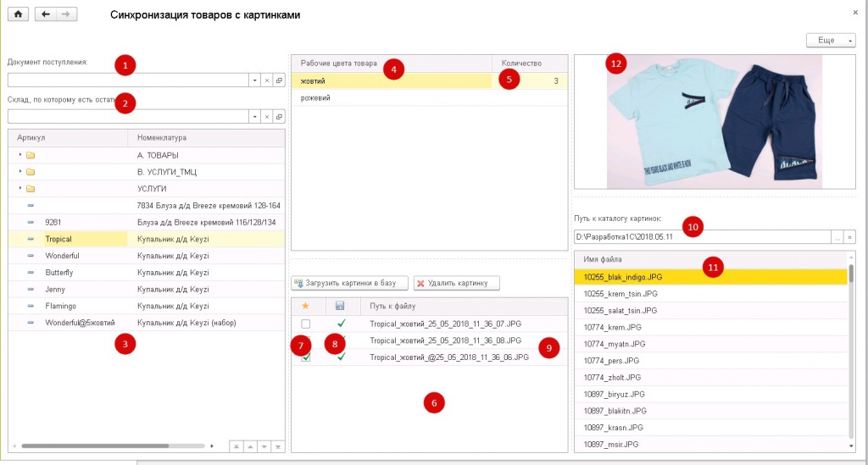Open the selected Документ поступления item icon
The width and height of the screenshot is (868, 465).
(279, 80)
